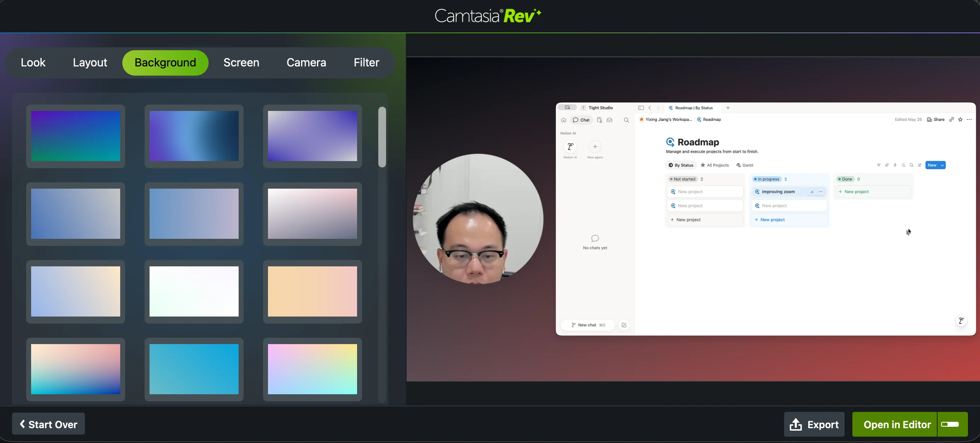Viewport: 980px width, 443px height.
Task: Select the periwinkle to cream gradient
Action: [x=76, y=291]
